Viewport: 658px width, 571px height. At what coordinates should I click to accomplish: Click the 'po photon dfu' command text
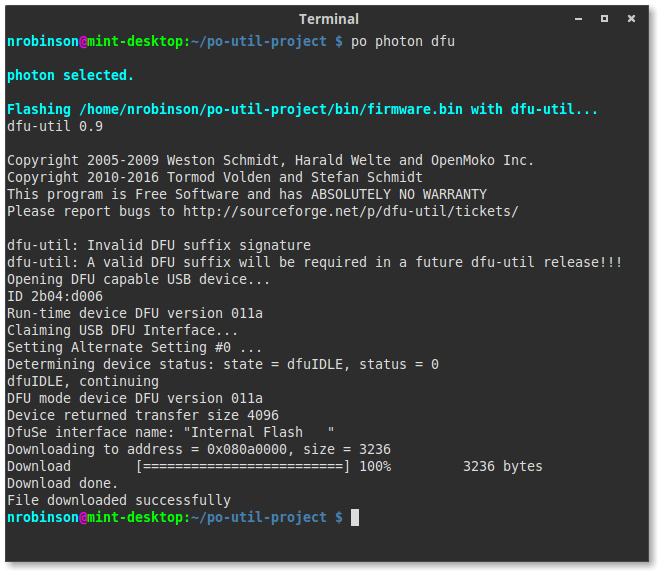pos(403,42)
